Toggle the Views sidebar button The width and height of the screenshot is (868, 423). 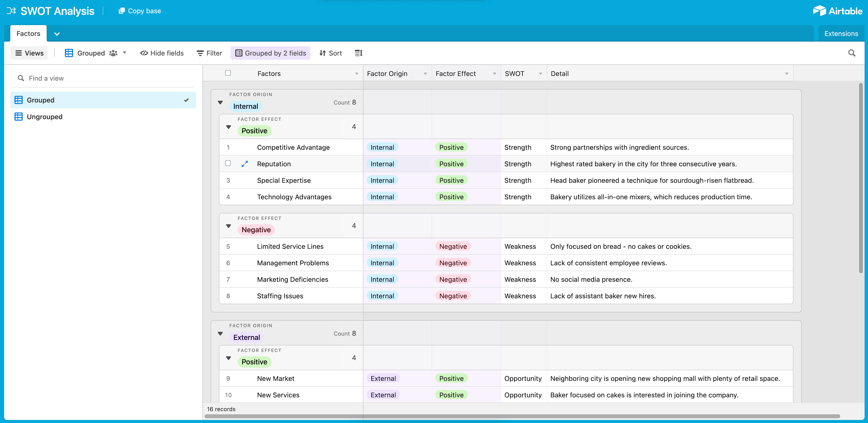pyautogui.click(x=29, y=53)
